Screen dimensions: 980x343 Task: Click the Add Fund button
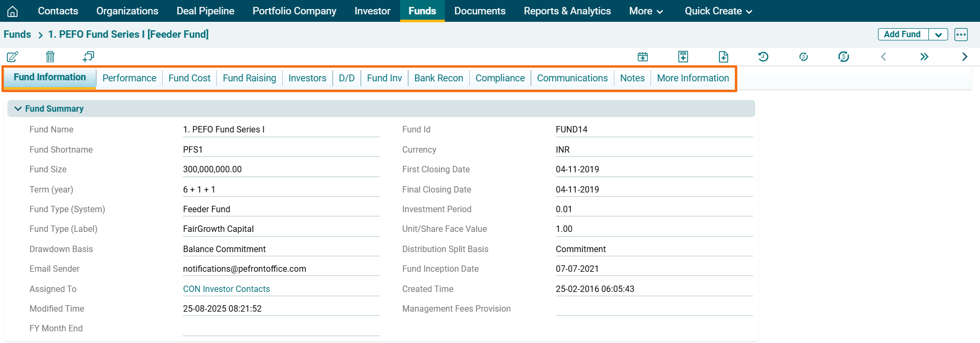[x=902, y=35]
